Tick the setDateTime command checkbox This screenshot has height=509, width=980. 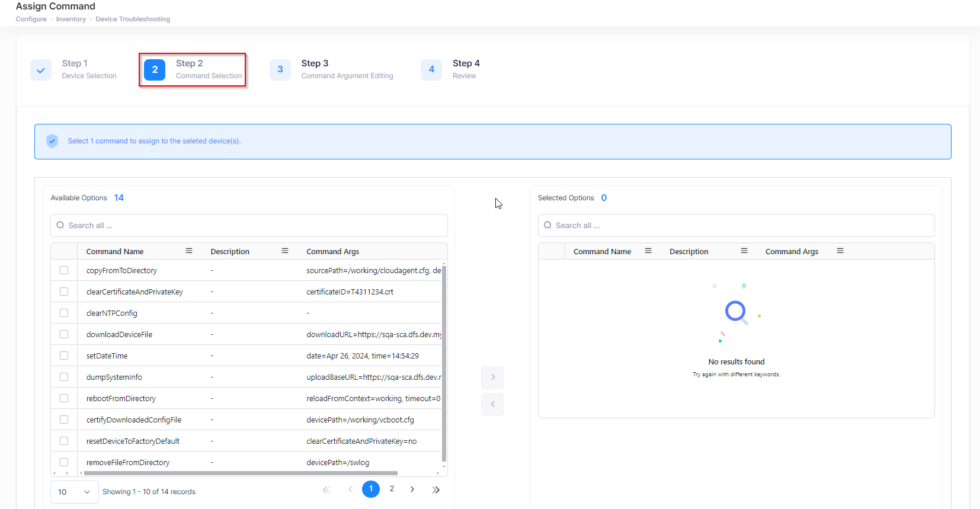tap(64, 356)
